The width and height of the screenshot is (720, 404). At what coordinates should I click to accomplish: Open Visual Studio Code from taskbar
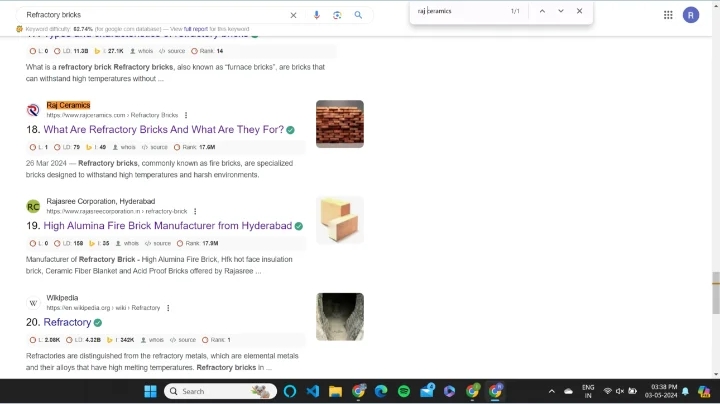[313, 392]
